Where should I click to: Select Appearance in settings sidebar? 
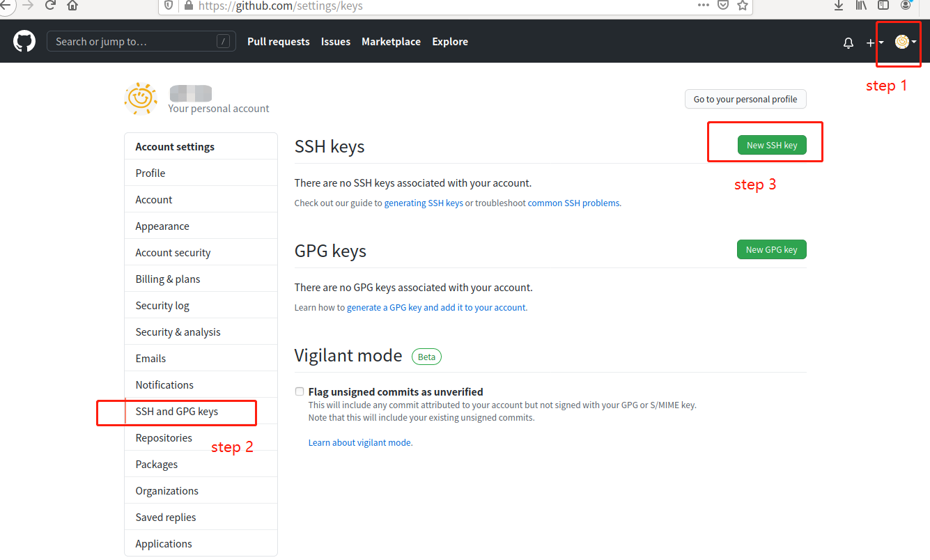point(201,226)
